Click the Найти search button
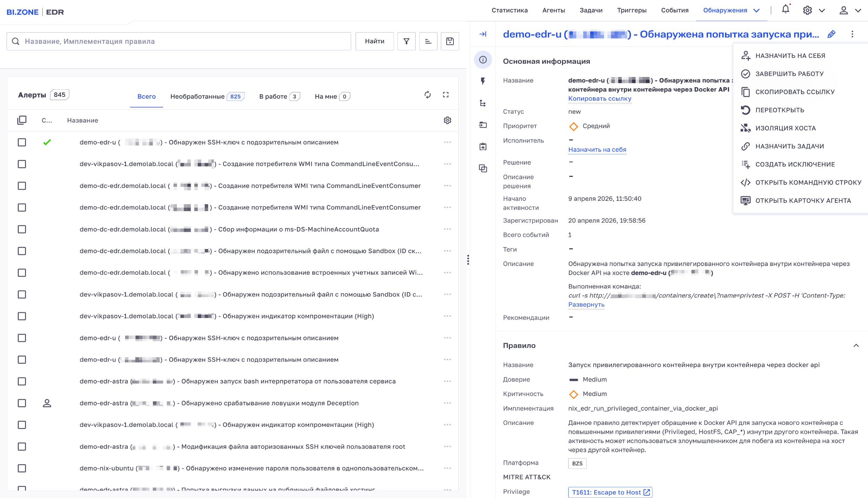The width and height of the screenshot is (868, 498). pos(375,41)
